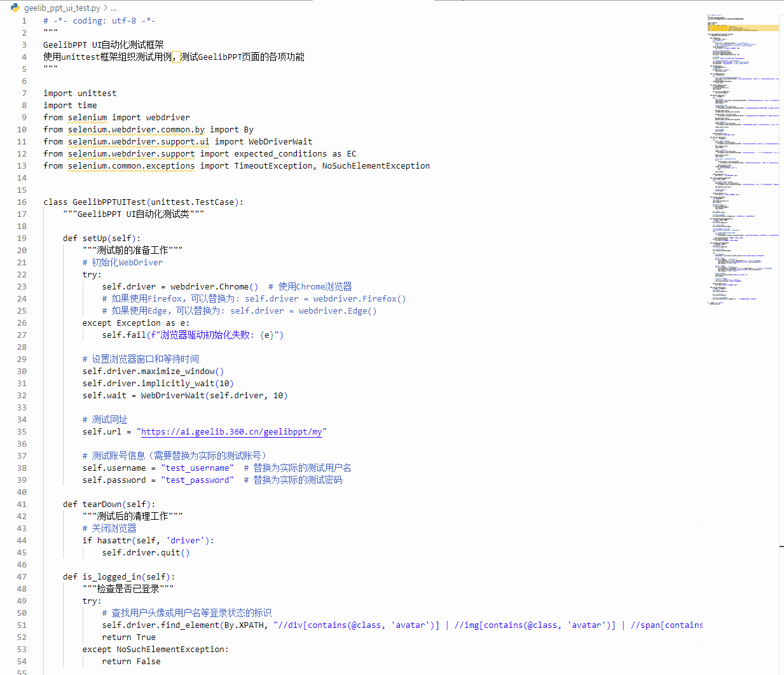The height and width of the screenshot is (675, 784).
Task: Open the geelib.360.cn URL link
Action: coord(231,432)
